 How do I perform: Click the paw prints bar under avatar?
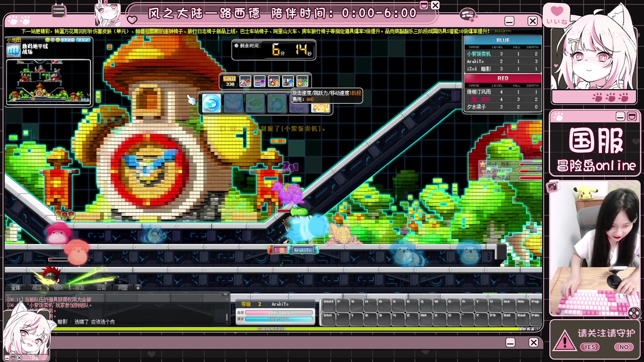point(594,97)
